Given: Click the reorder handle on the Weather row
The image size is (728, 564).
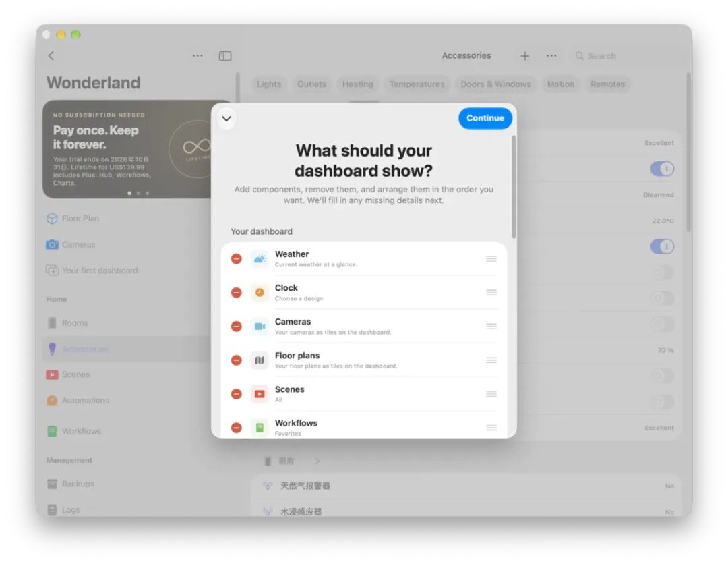Looking at the screenshot, I should point(491,259).
